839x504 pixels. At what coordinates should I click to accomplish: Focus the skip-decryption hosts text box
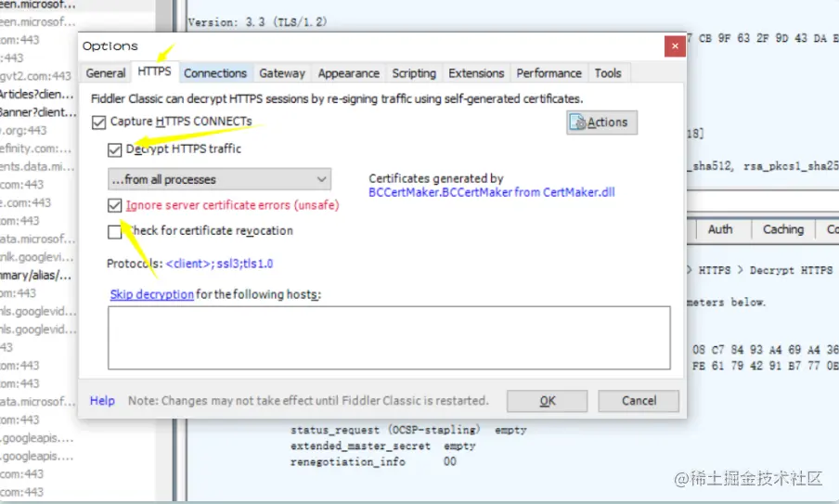(x=389, y=338)
